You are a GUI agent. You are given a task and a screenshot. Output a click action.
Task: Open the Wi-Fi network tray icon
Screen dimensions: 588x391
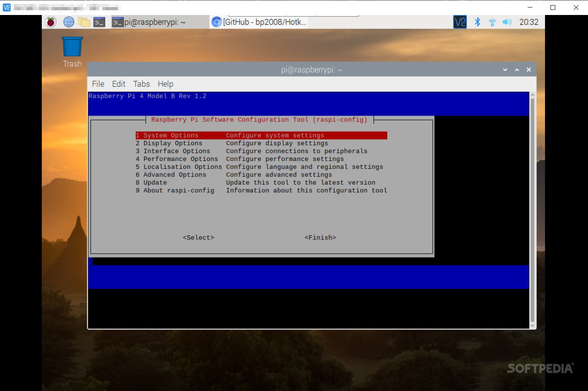[x=492, y=22]
